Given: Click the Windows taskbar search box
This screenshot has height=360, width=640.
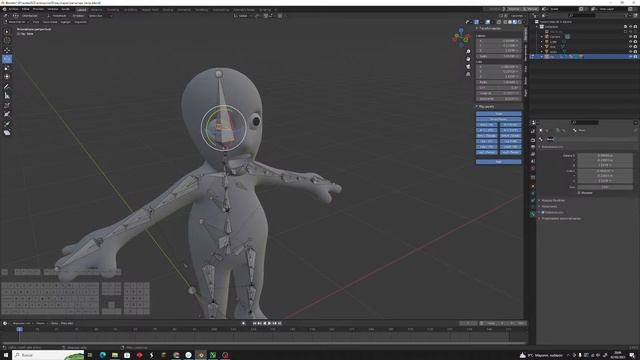Looking at the screenshot, I should [48, 355].
